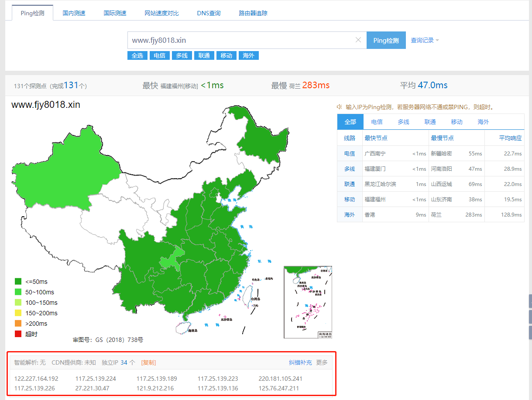The height and width of the screenshot is (400, 532).
Task: Expand 更多 in the IP panel
Action: pyautogui.click(x=322, y=362)
